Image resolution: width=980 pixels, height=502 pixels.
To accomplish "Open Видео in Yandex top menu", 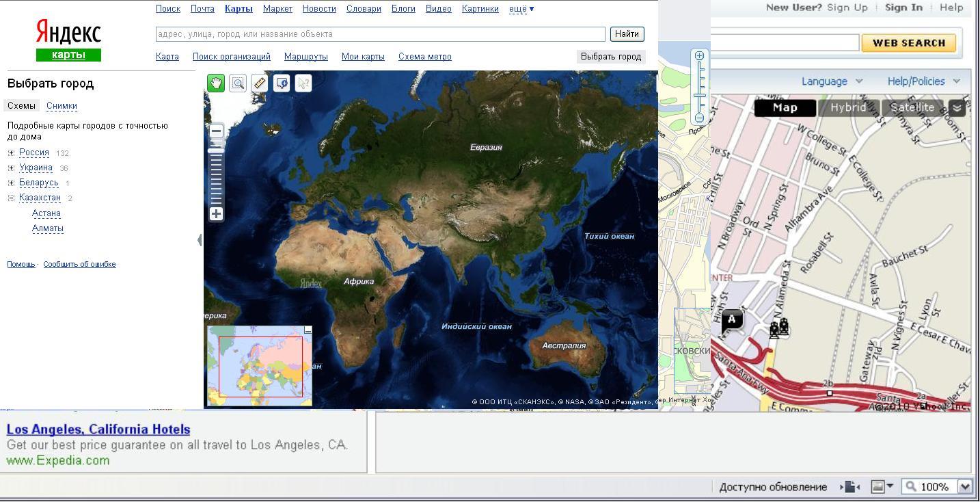I will (439, 9).
